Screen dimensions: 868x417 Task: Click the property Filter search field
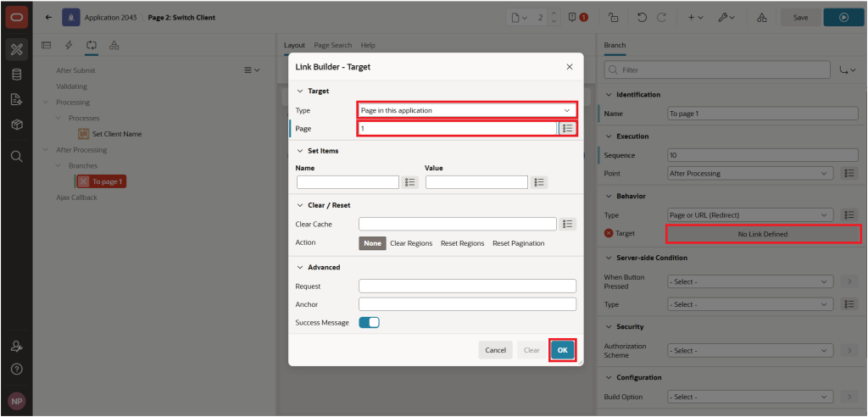[x=717, y=70]
